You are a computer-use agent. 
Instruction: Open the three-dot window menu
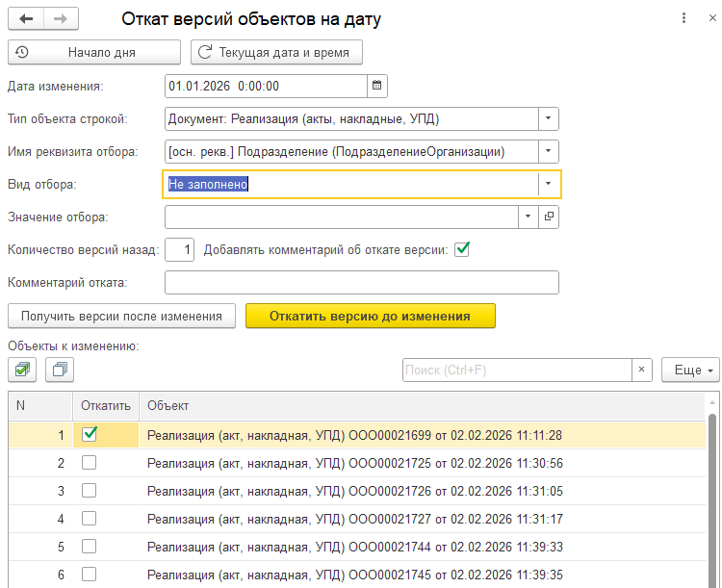(x=683, y=18)
